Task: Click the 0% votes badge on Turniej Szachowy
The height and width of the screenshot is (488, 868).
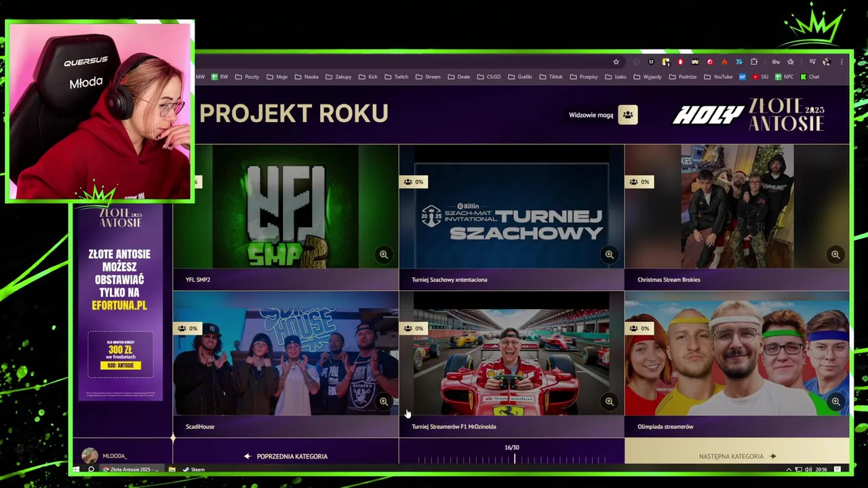Action: [x=413, y=182]
